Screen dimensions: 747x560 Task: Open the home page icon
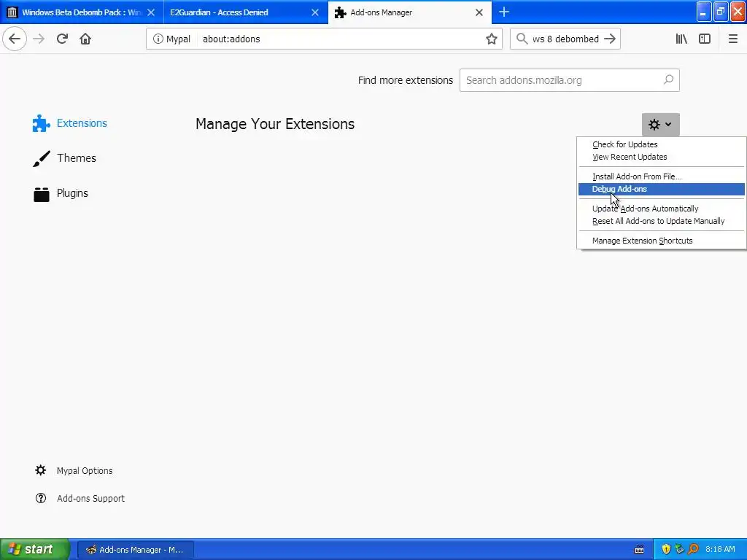pos(85,39)
